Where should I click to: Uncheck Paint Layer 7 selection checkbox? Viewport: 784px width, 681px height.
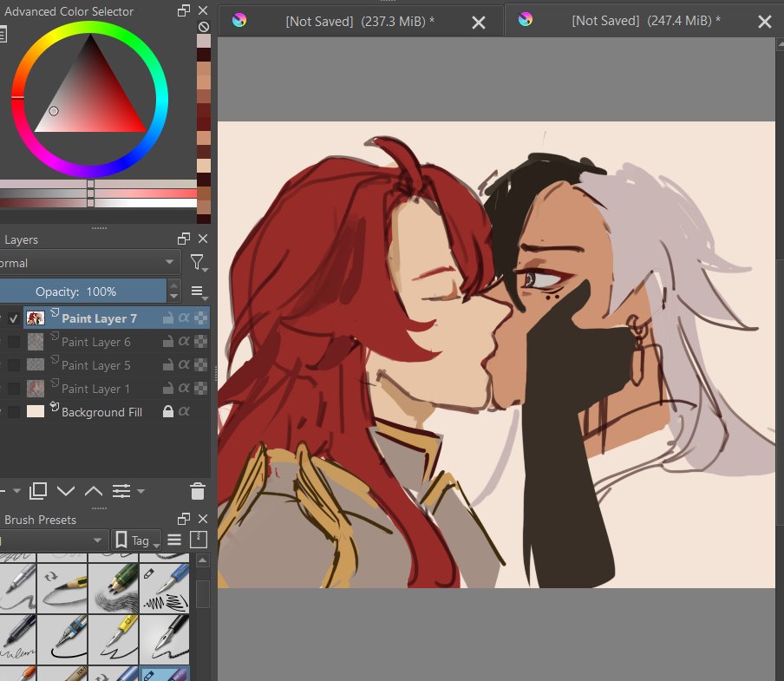coord(14,318)
